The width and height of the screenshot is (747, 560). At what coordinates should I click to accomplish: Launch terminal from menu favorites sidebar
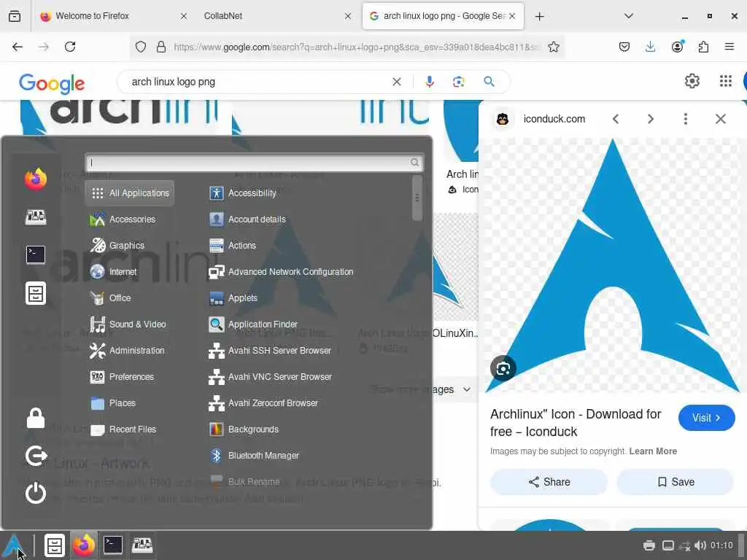(x=36, y=254)
